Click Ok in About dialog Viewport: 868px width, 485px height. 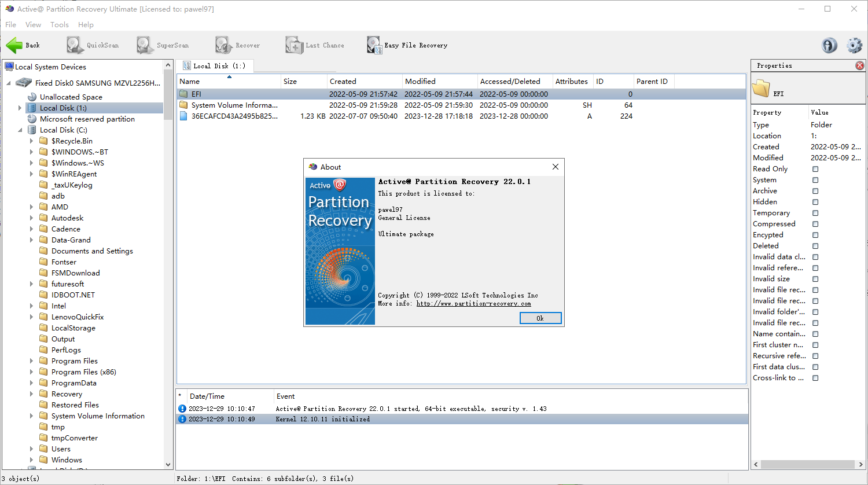pyautogui.click(x=540, y=318)
